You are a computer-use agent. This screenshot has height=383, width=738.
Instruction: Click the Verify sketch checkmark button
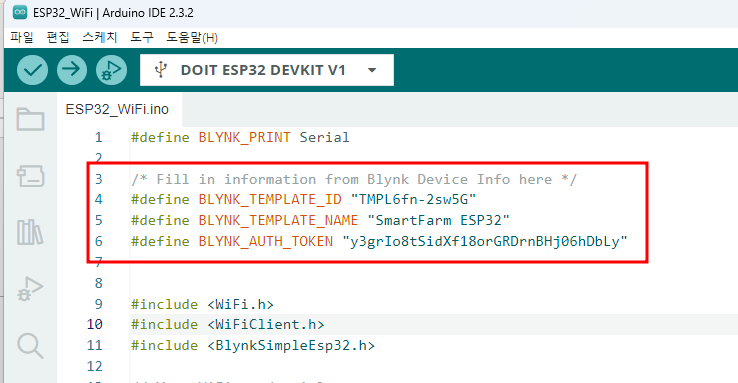[x=32, y=70]
